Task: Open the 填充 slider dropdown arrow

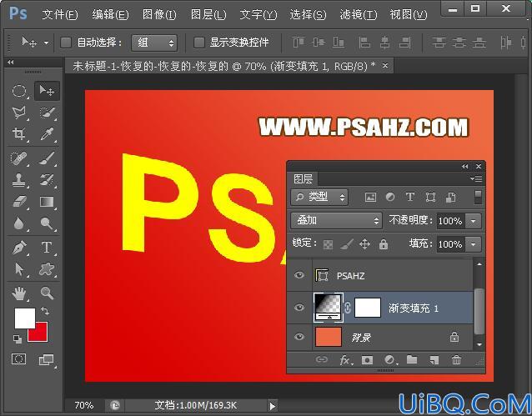Action: [x=473, y=244]
